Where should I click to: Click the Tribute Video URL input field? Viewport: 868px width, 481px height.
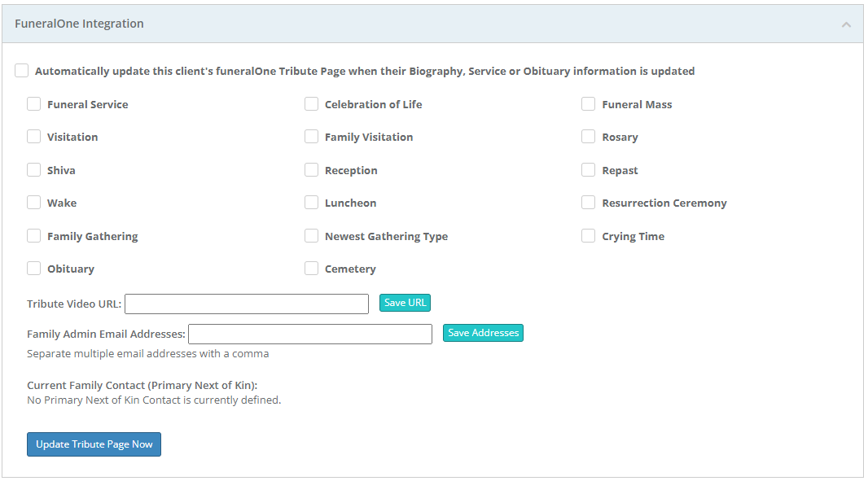pyautogui.click(x=246, y=304)
